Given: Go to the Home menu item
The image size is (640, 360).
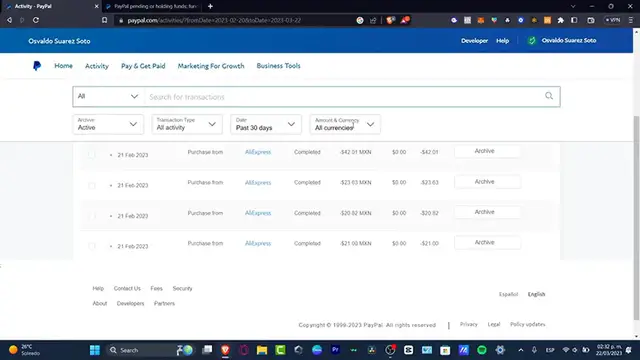Looking at the screenshot, I should [63, 66].
